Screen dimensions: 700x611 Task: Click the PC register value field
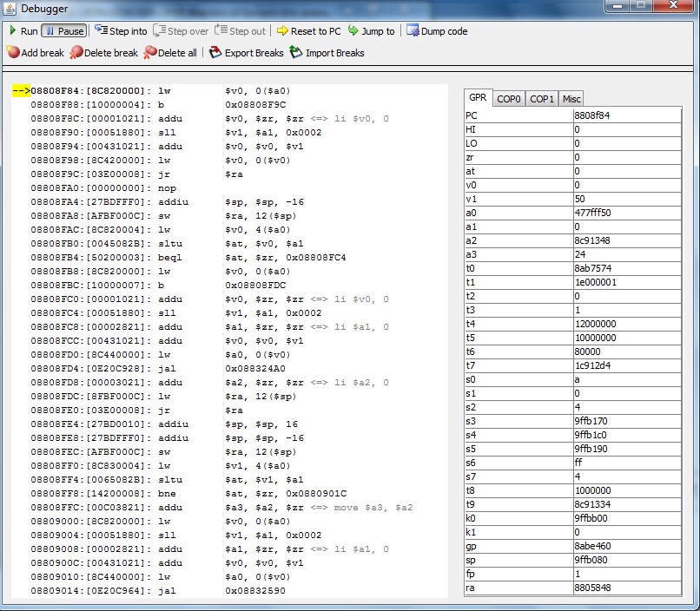[x=625, y=115]
